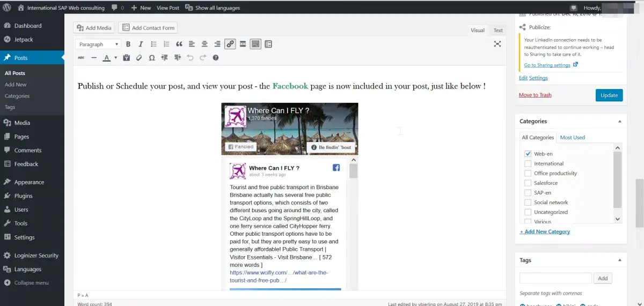Switch to the Text editor tab

coord(498,30)
